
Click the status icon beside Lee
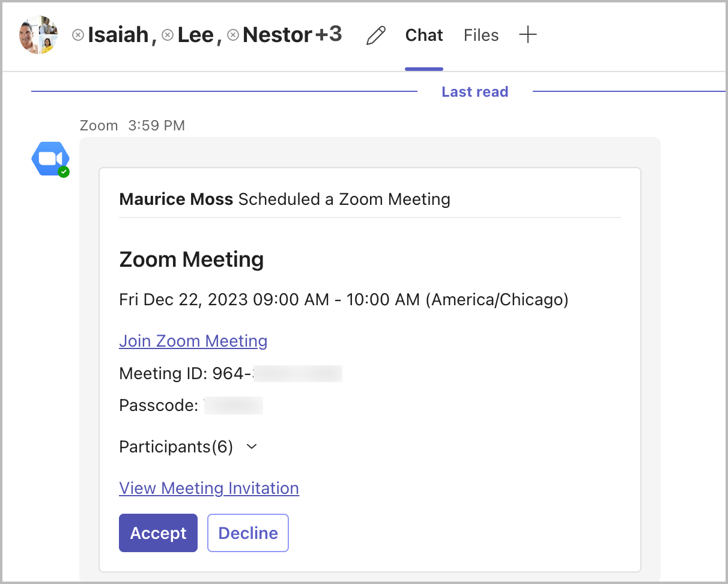tap(168, 35)
